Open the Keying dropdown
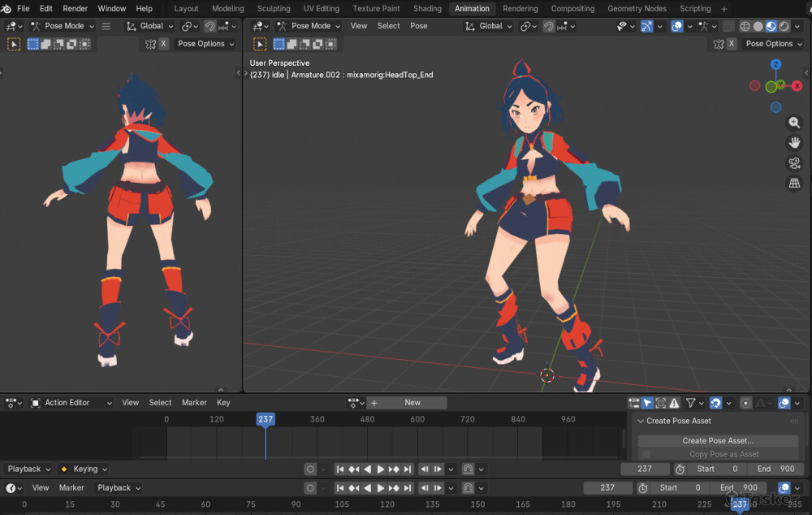This screenshot has width=812, height=515. 85,469
